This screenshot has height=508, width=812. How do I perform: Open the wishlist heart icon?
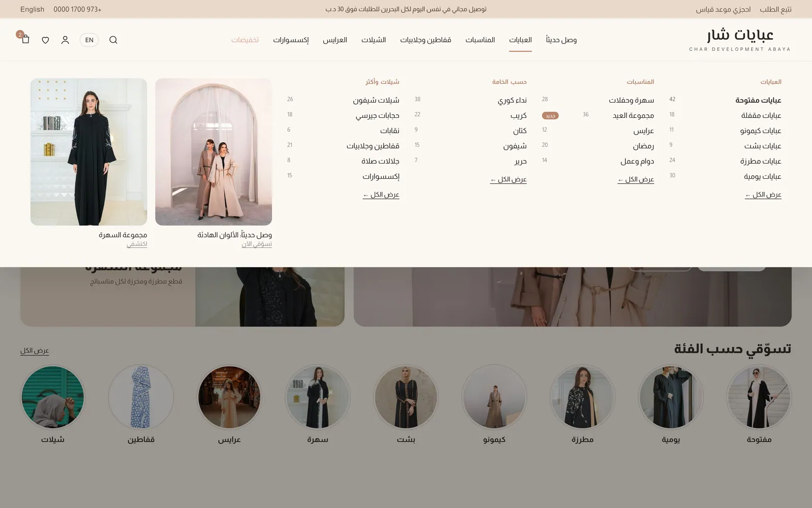coord(45,40)
